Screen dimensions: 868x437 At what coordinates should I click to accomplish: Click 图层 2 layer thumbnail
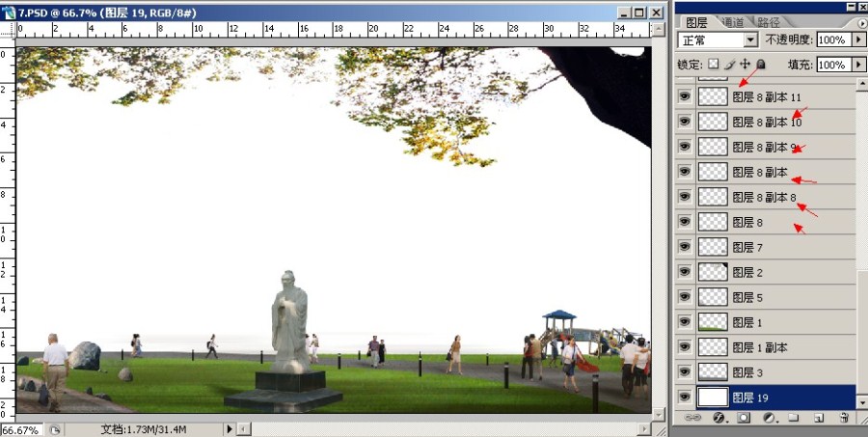713,272
